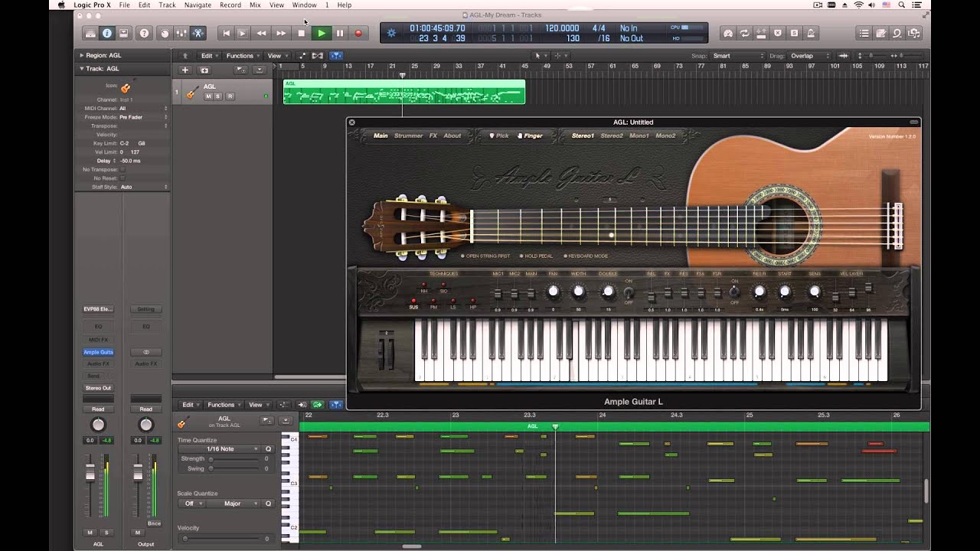Viewport: 980px width, 551px height.
Task: Open Spotlight search in macOS menu bar
Action: pyautogui.click(x=902, y=5)
